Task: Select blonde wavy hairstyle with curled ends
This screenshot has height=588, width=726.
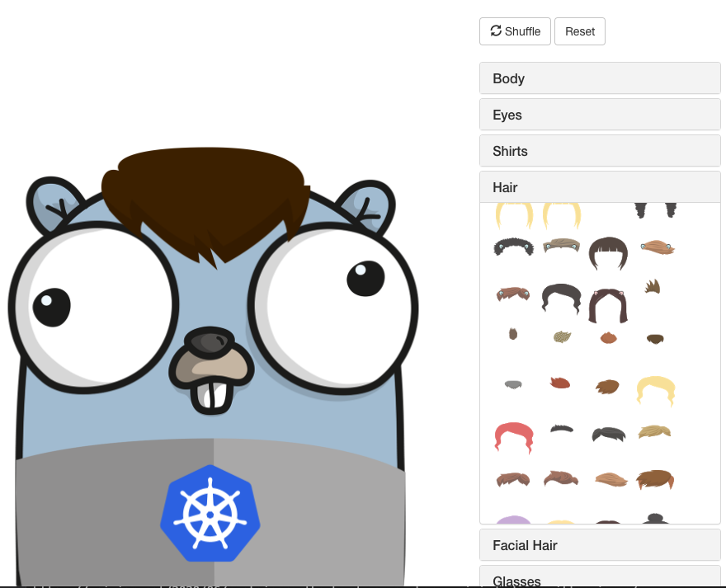Action: coord(656,391)
